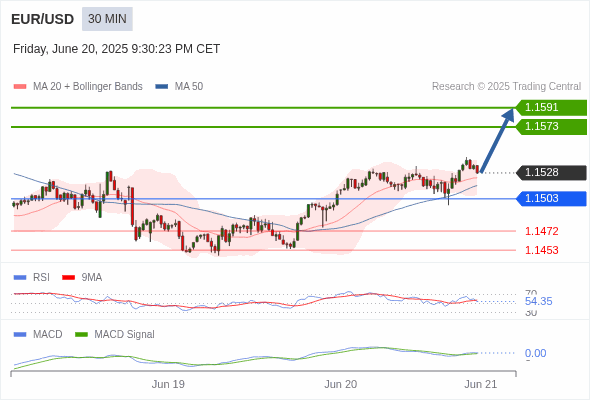Click the 9MA legend red swatch
The height and width of the screenshot is (400, 590).
[68, 278]
